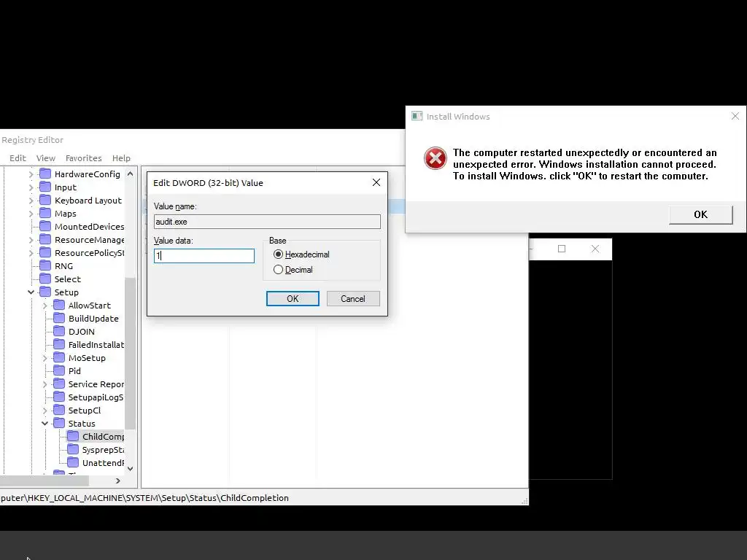Select the UnattendPasses key label
The width and height of the screenshot is (747, 560).
[103, 463]
